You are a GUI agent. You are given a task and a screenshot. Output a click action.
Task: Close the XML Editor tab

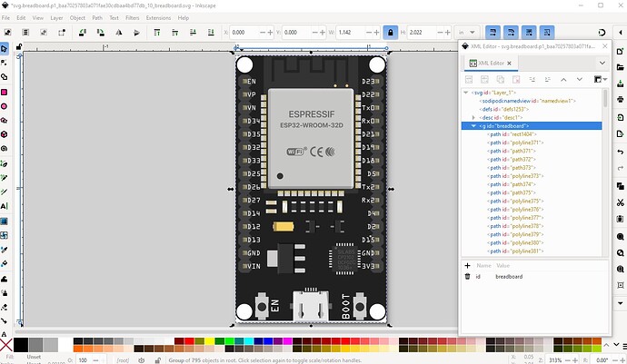click(x=509, y=64)
